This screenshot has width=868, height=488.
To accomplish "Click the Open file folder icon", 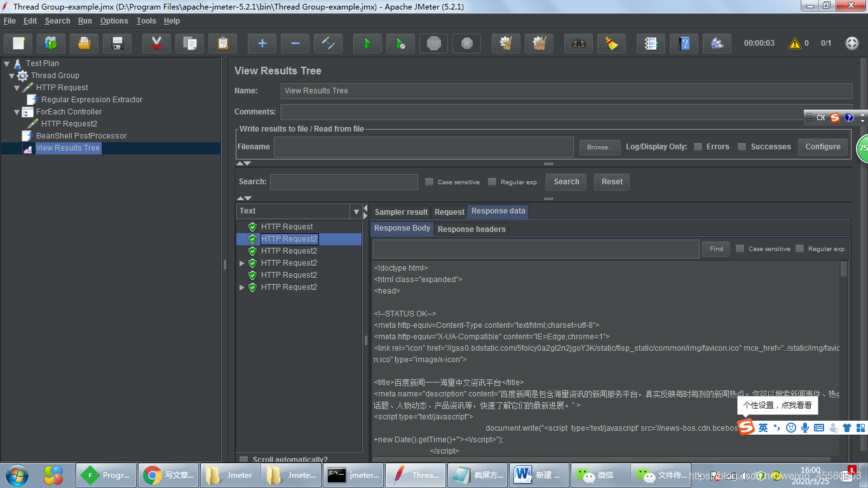I will coord(84,43).
